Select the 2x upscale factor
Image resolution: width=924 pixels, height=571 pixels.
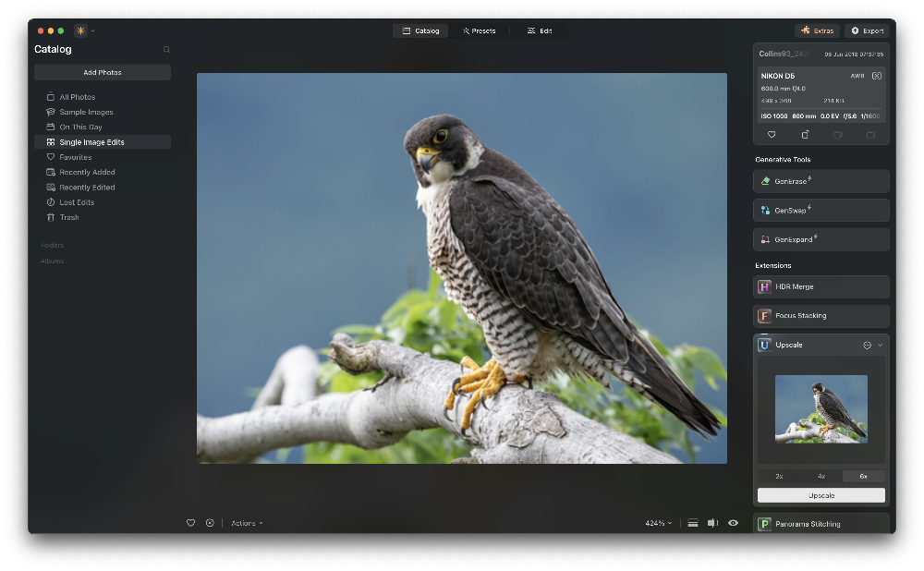click(779, 476)
